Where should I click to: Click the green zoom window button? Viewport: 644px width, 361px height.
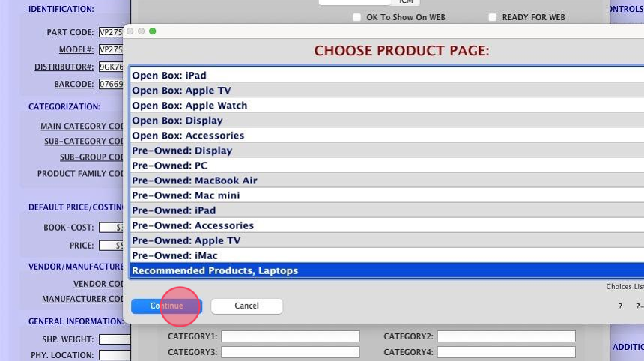(152, 31)
